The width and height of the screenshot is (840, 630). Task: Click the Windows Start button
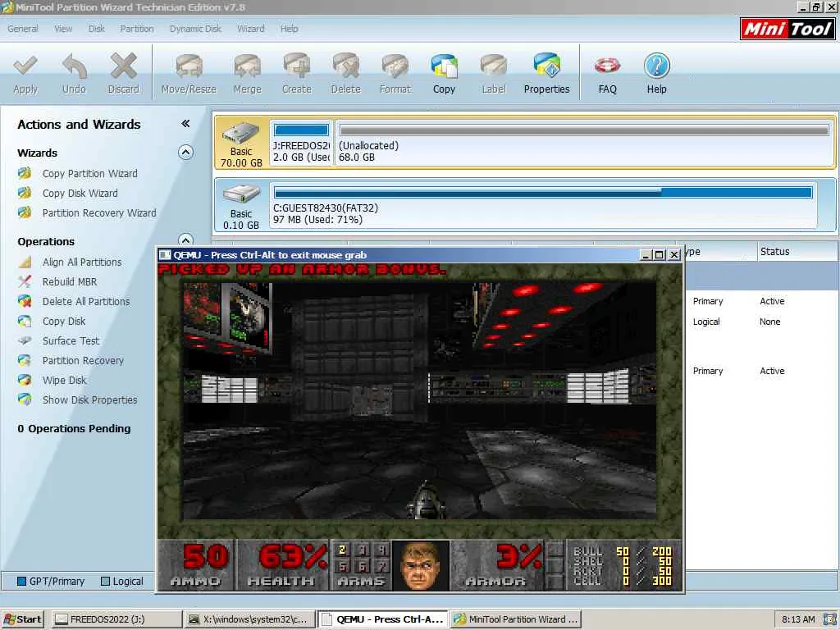[22, 619]
